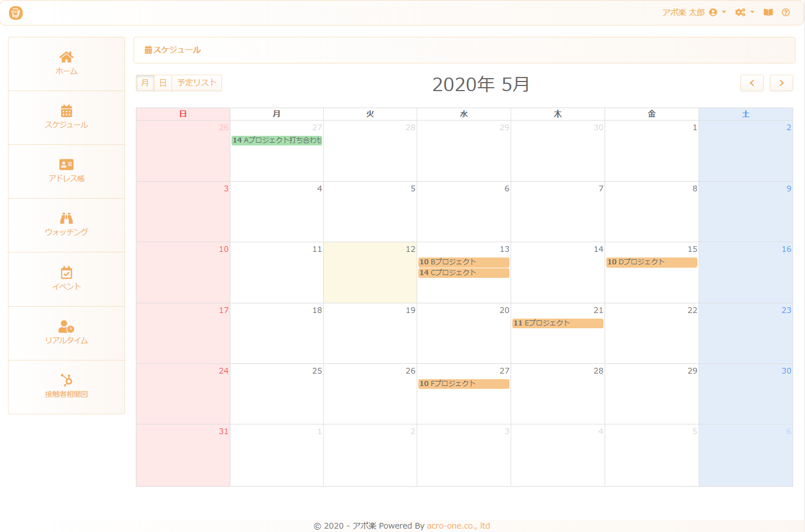This screenshot has height=532, width=805.
Task: Open the 10 Bプロジェクト event
Action: tap(464, 262)
